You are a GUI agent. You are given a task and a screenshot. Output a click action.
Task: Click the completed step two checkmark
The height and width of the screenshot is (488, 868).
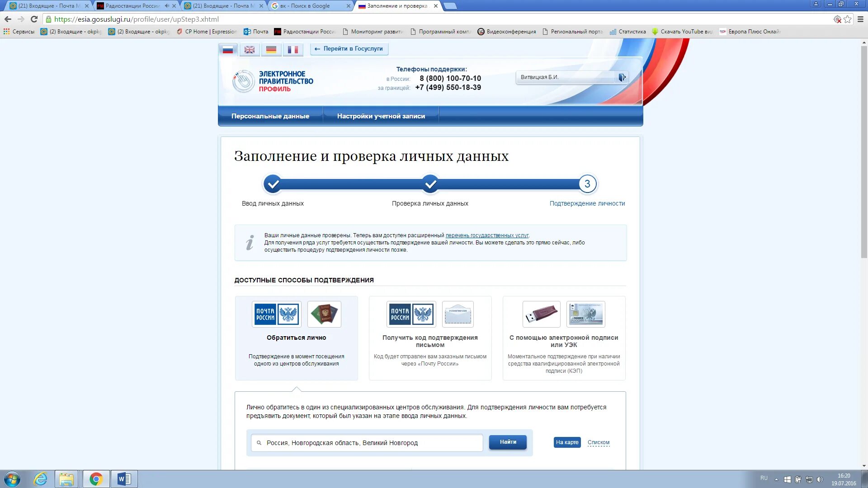[x=430, y=184]
